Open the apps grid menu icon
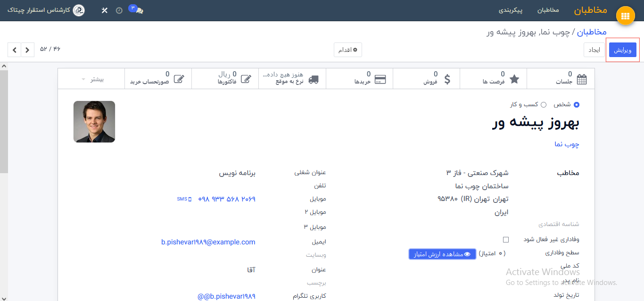The image size is (644, 301). pos(625,16)
